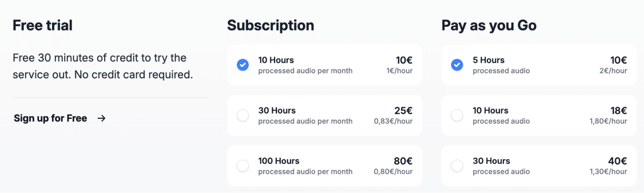Click the free 30 minutes credit description
Image resolution: width=644 pixels, height=193 pixels.
103,66
